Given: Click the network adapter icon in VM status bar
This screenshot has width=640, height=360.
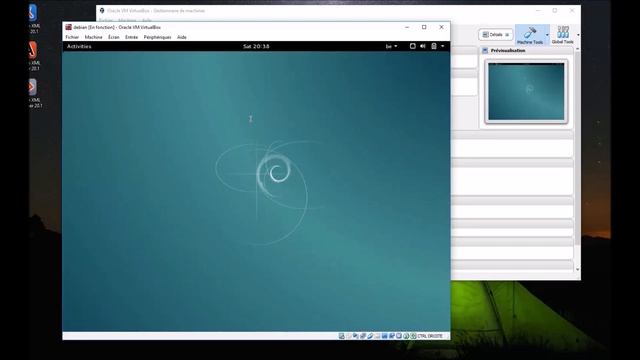Looking at the screenshot, I should click(363, 336).
